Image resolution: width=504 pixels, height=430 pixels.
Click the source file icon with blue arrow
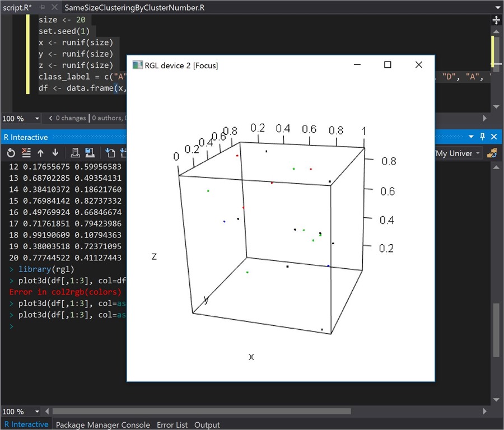pyautogui.click(x=110, y=153)
